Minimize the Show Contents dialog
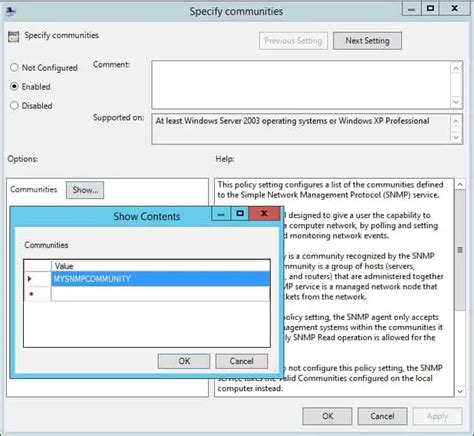This screenshot has width=474, height=436. [221, 214]
